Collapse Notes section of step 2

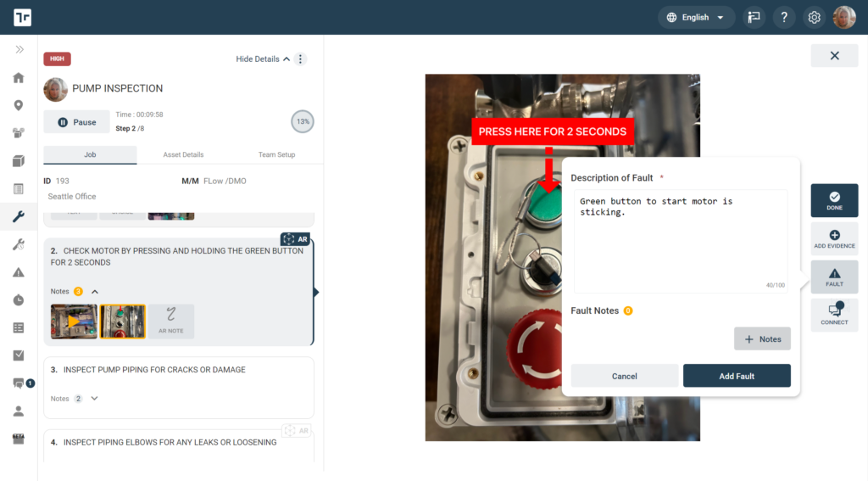95,292
